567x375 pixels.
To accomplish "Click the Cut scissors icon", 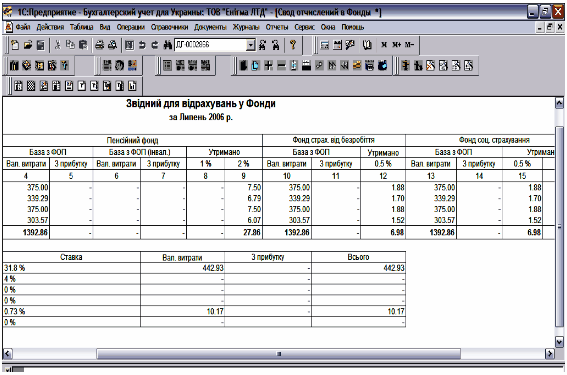I will (x=57, y=45).
